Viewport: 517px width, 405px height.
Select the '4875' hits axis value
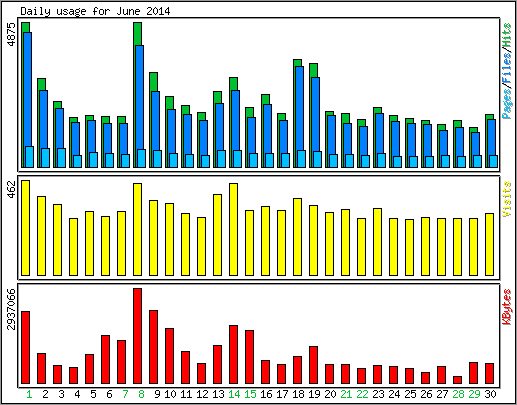12,35
